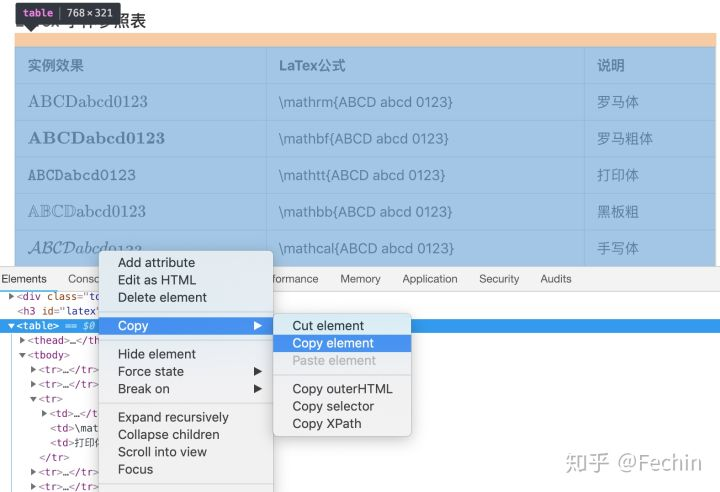Click the 罗马粗体 description cell

point(650,139)
